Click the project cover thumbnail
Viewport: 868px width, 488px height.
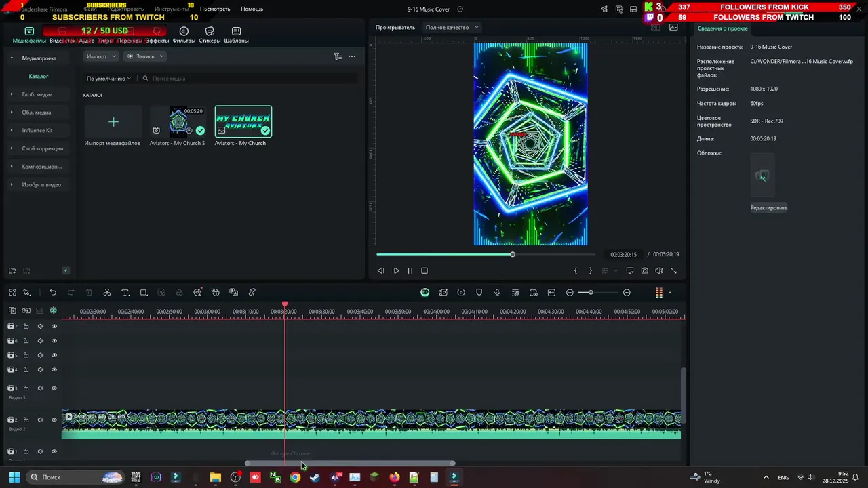(x=762, y=176)
